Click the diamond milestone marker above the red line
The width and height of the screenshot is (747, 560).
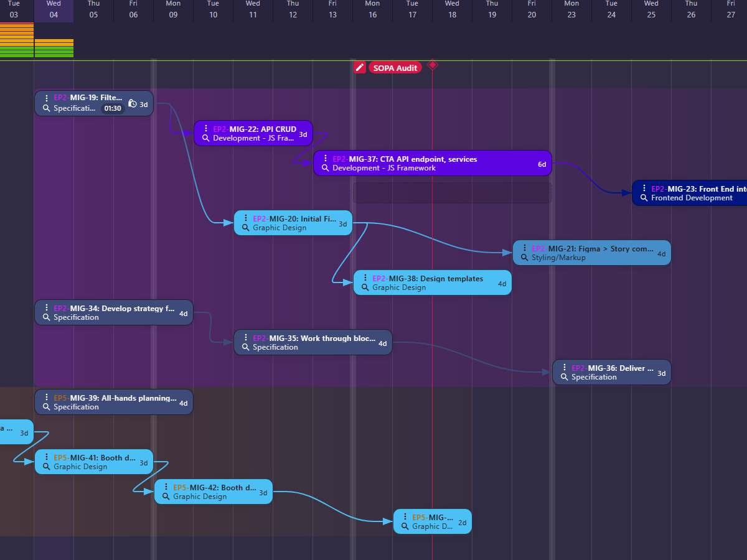click(x=433, y=65)
